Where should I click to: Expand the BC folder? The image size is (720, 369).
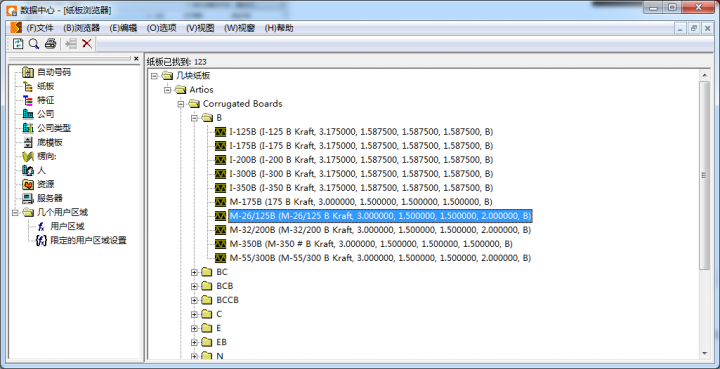tap(194, 272)
